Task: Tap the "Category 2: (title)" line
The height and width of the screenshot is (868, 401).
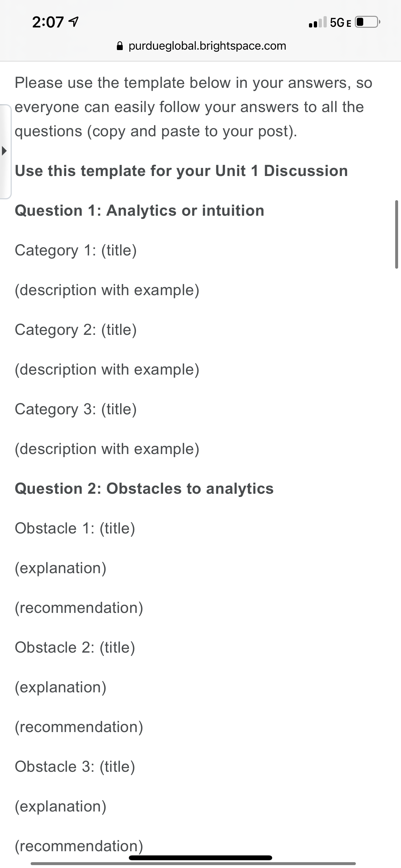Action: pyautogui.click(x=76, y=330)
